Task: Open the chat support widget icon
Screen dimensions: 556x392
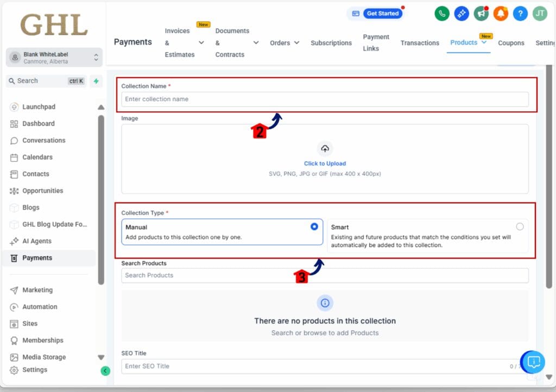Action: tap(533, 362)
